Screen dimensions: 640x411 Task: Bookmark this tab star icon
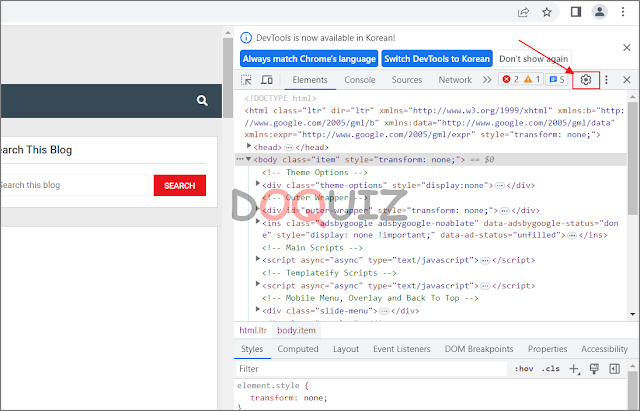click(x=547, y=12)
